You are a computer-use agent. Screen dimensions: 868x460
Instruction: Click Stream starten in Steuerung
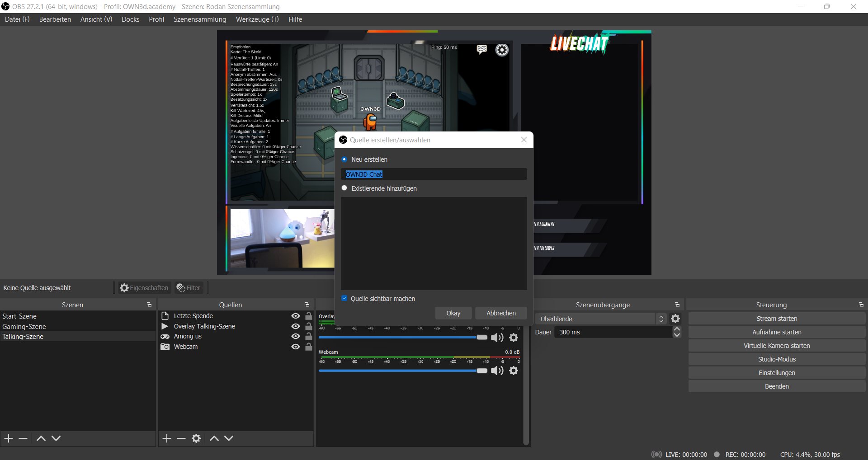[x=777, y=318]
